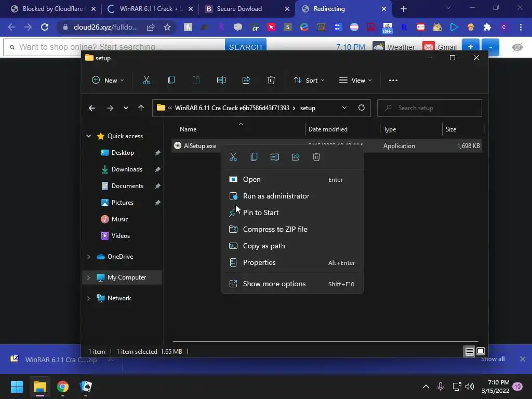Choose Run as administrator

tap(292, 196)
